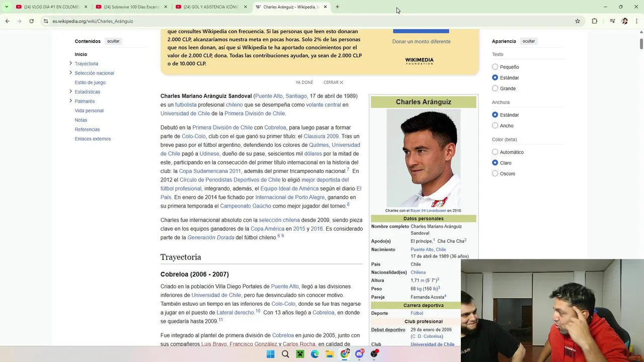644x362 pixels.
Task: Expand Estadísticas in the contents
Action: [x=70, y=92]
